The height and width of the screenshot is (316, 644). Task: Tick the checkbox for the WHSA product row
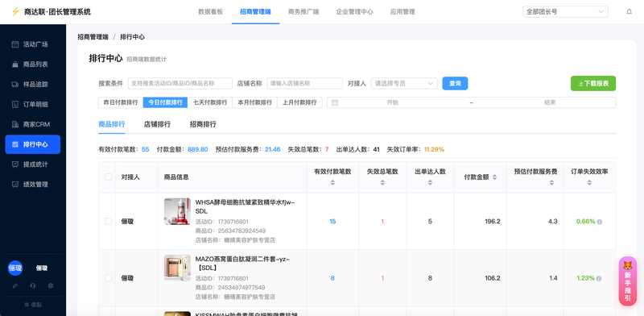click(x=109, y=222)
